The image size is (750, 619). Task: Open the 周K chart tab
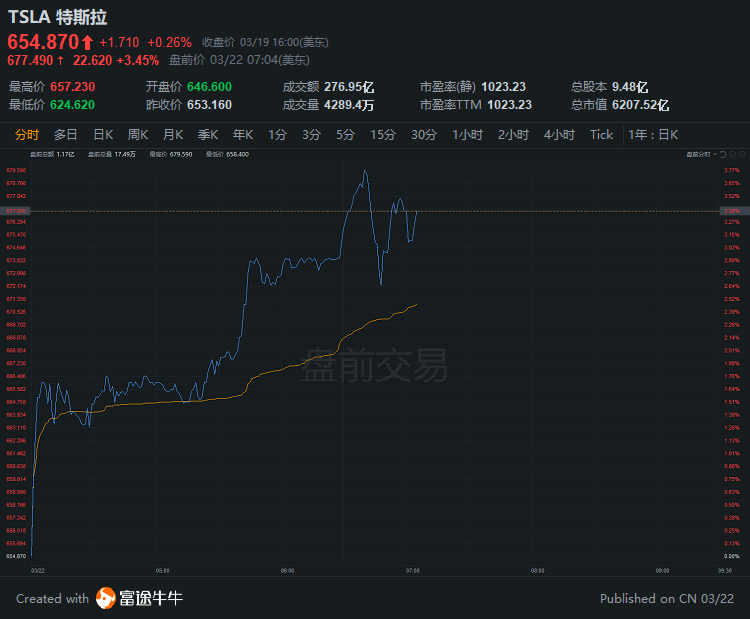138,135
